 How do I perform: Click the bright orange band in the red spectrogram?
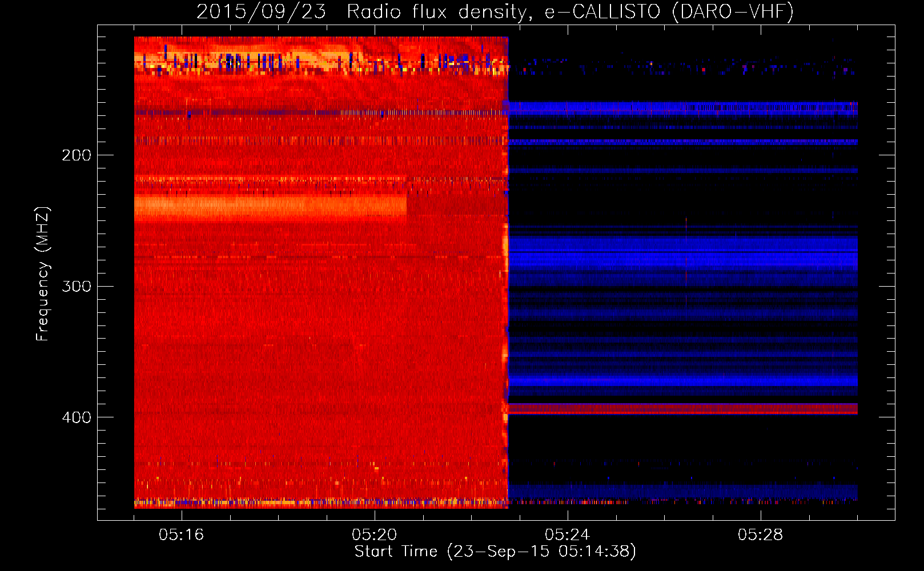[x=270, y=208]
